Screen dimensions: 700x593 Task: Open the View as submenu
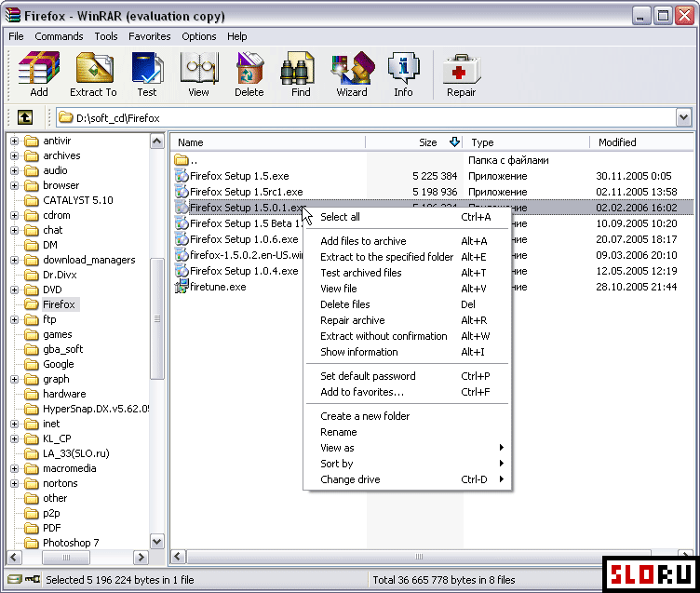[x=407, y=448]
